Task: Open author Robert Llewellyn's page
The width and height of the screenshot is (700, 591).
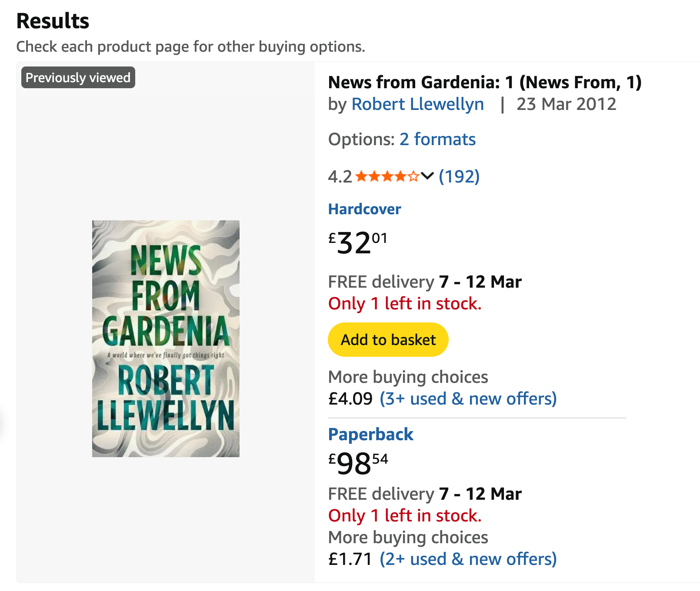Action: pyautogui.click(x=417, y=104)
